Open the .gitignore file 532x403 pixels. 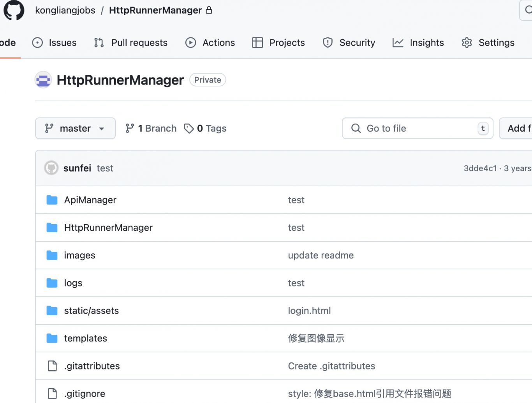click(85, 394)
